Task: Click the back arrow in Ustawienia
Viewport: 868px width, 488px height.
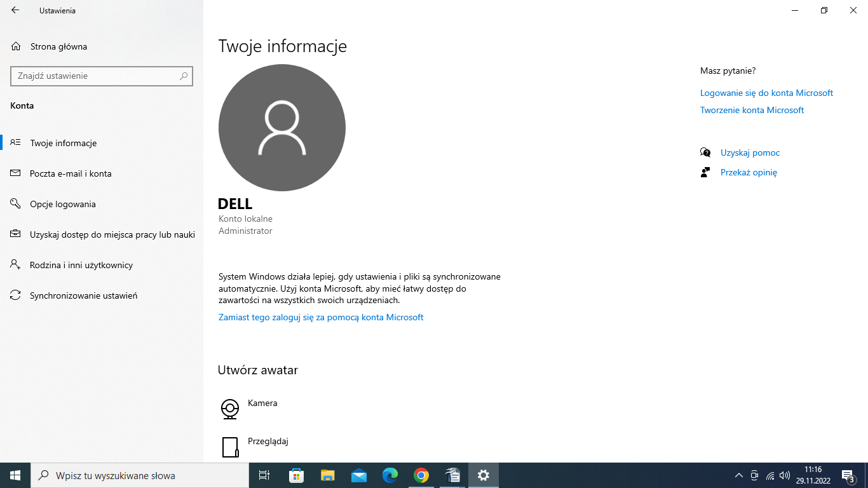Action: coord(15,10)
